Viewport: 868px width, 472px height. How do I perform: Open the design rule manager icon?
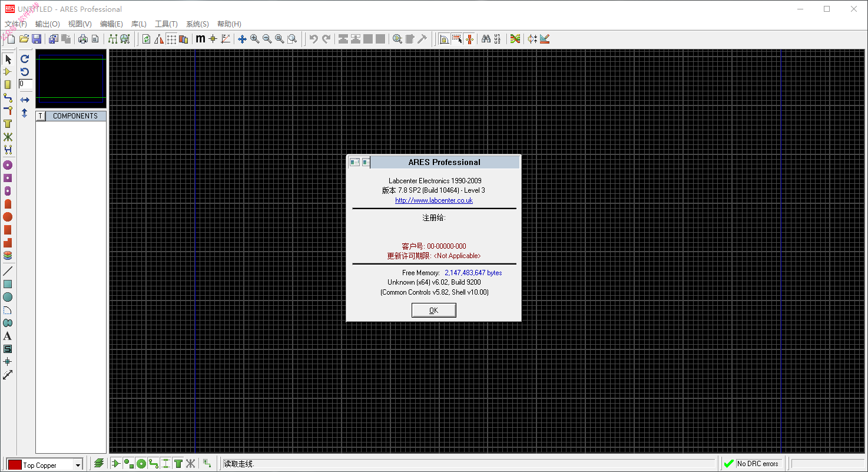click(x=545, y=39)
